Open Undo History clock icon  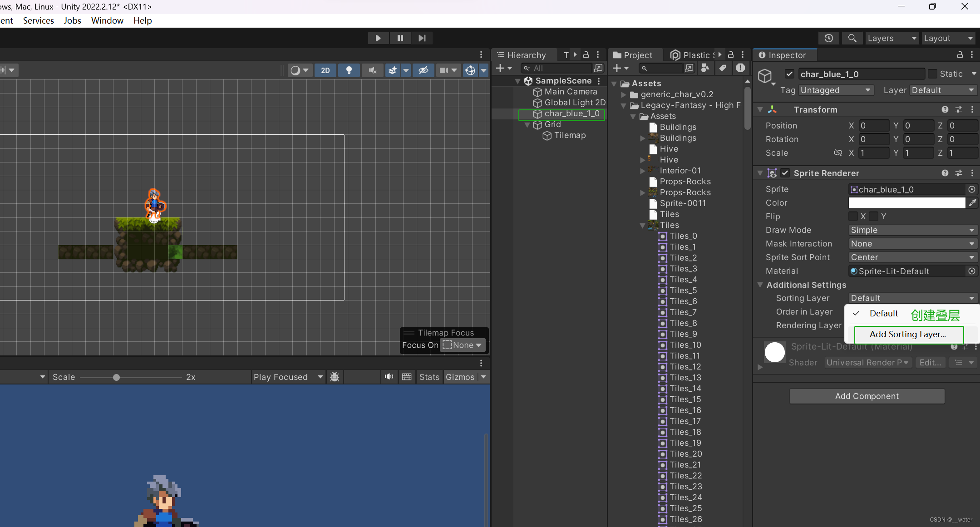coord(828,38)
